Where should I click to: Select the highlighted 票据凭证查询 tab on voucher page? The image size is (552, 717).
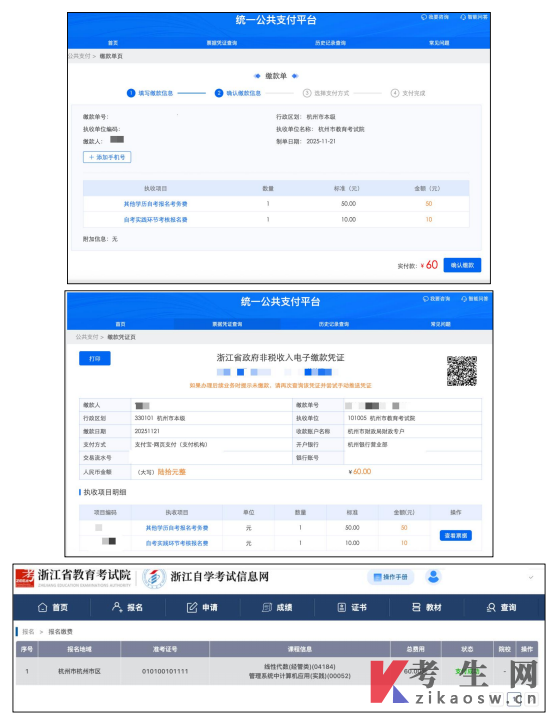point(227,324)
